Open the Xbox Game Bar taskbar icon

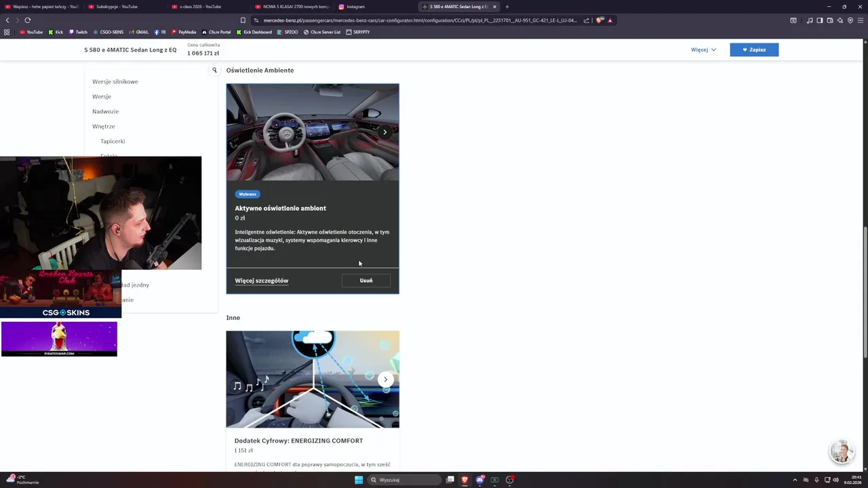494,480
